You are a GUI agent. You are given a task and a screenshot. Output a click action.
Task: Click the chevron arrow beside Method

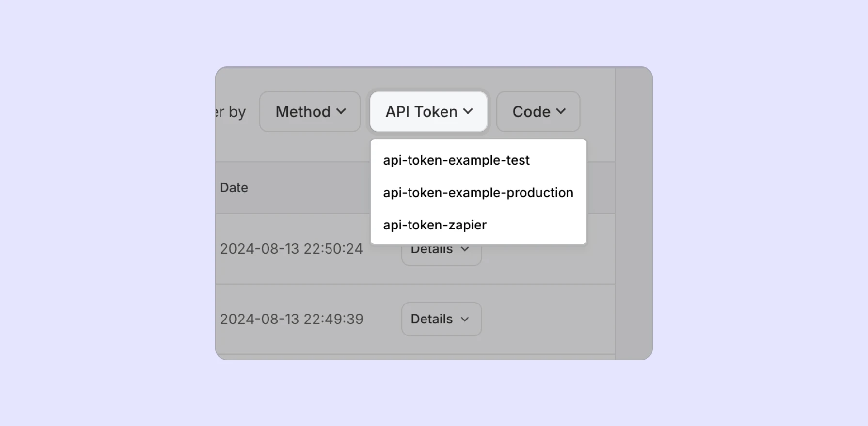341,111
